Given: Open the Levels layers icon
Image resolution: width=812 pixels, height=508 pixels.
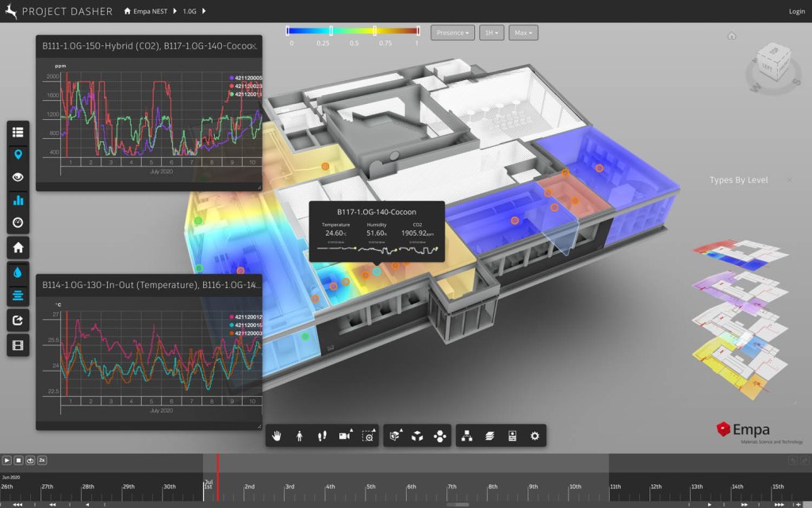Looking at the screenshot, I should click(490, 436).
